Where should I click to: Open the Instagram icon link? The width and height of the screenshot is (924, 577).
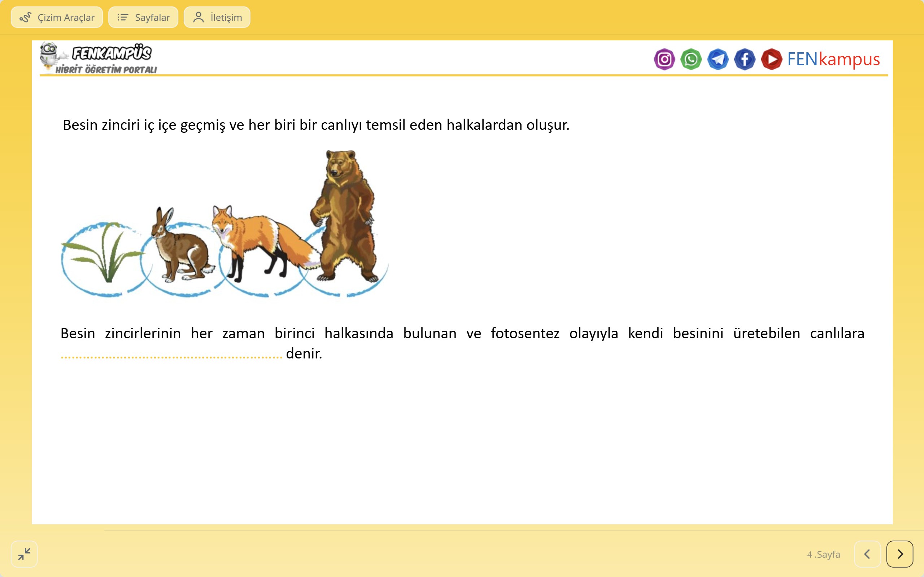point(664,59)
